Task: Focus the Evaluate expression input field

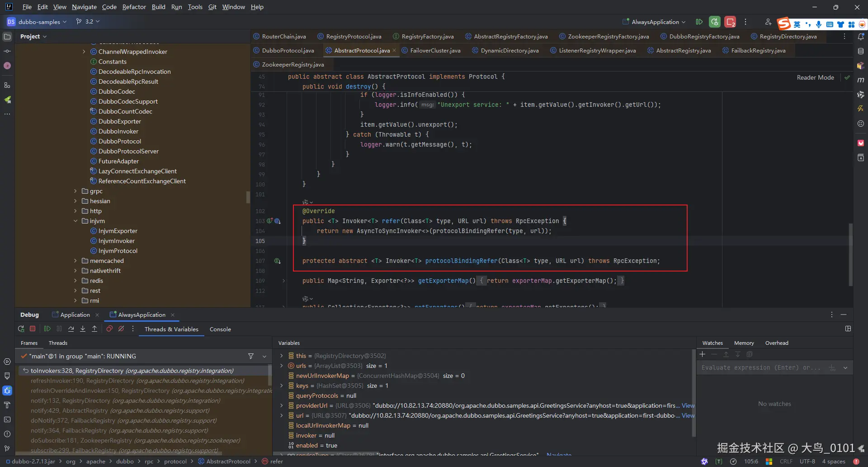Action: 760,368
